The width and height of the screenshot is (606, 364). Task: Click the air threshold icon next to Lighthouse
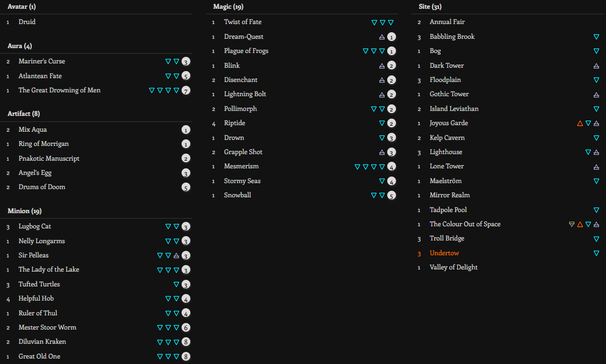[x=596, y=152]
